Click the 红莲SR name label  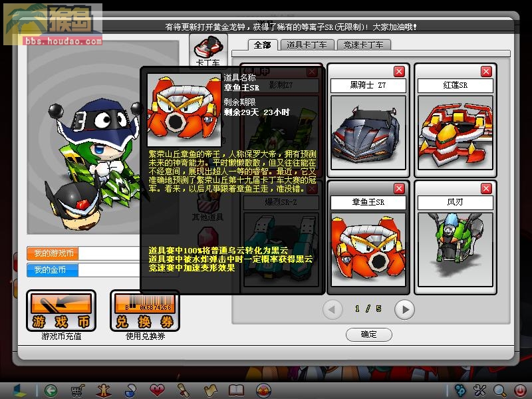(456, 85)
